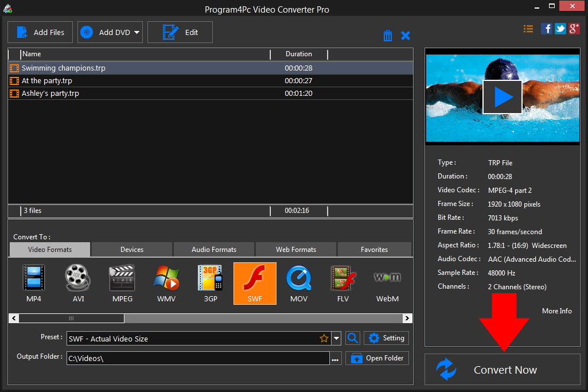Select the Swimming champions.trp file row
The image size is (588, 392).
115,68
